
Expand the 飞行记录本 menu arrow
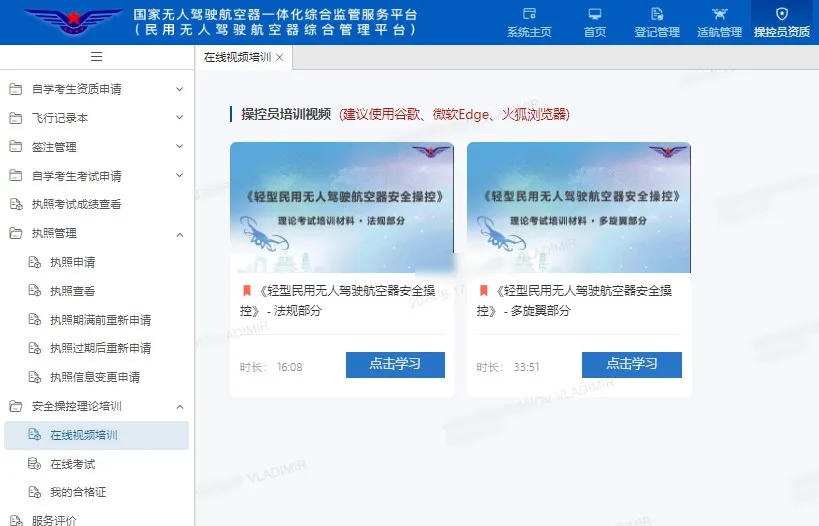[x=180, y=118]
